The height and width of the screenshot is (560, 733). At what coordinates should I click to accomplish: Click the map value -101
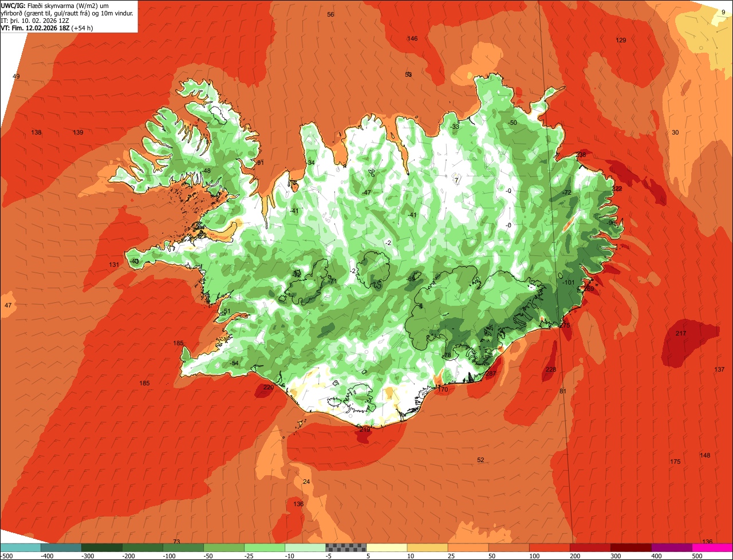coord(568,283)
